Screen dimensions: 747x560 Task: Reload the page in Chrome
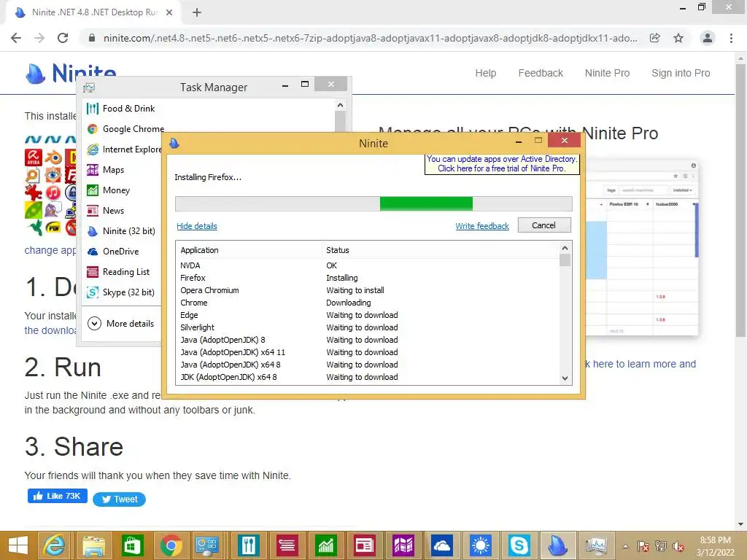(x=63, y=38)
